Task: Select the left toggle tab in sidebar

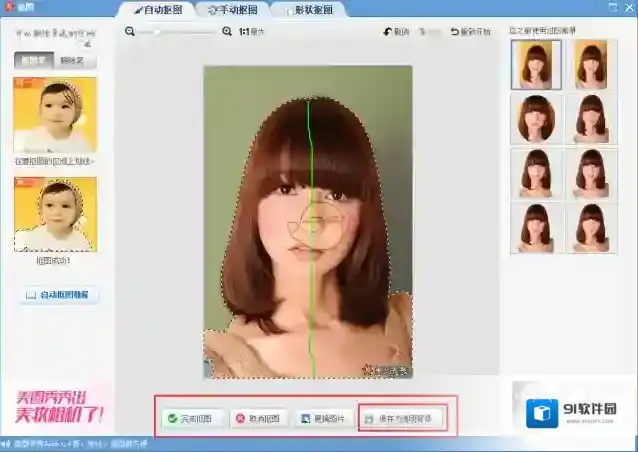Action: tap(34, 61)
